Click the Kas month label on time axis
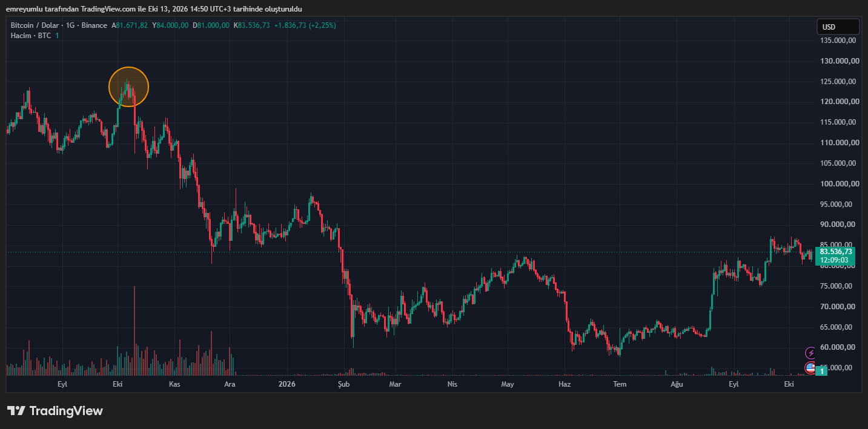This screenshot has height=429, width=868. coord(174,384)
